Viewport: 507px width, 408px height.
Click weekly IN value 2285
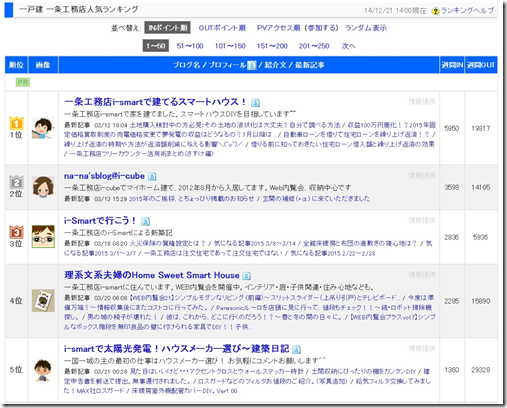click(452, 301)
